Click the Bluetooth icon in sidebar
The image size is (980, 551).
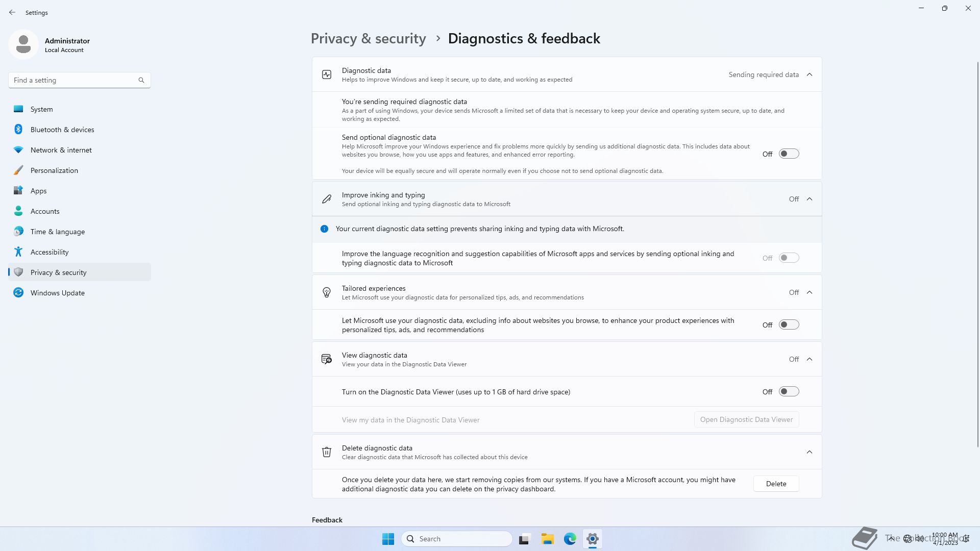point(18,130)
